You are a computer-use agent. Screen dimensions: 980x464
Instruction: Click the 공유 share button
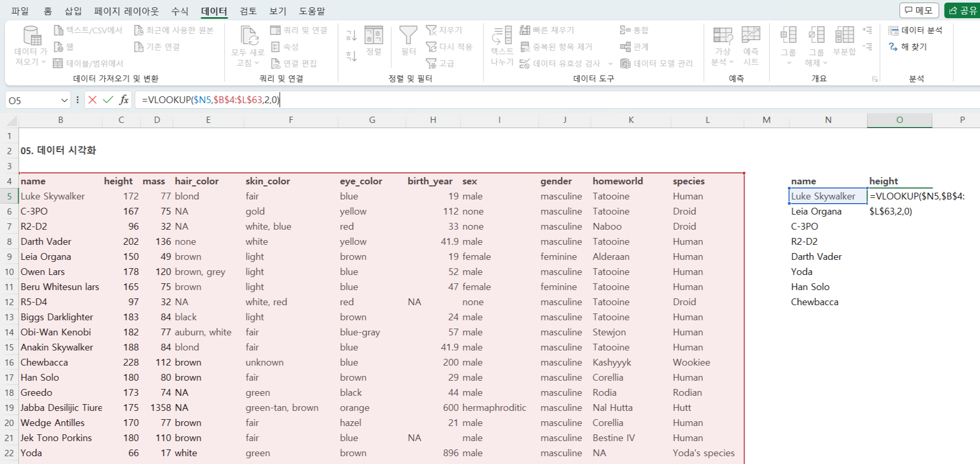[x=963, y=10]
